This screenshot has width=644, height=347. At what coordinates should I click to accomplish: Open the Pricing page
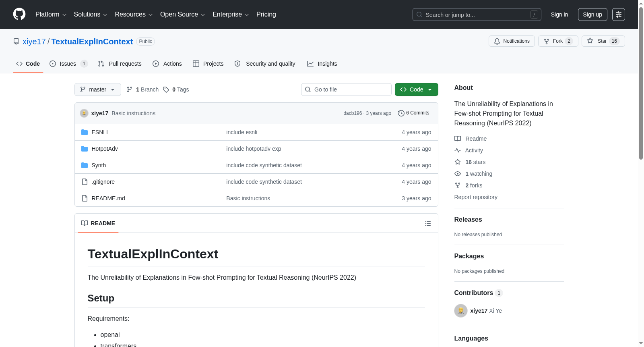tap(266, 15)
